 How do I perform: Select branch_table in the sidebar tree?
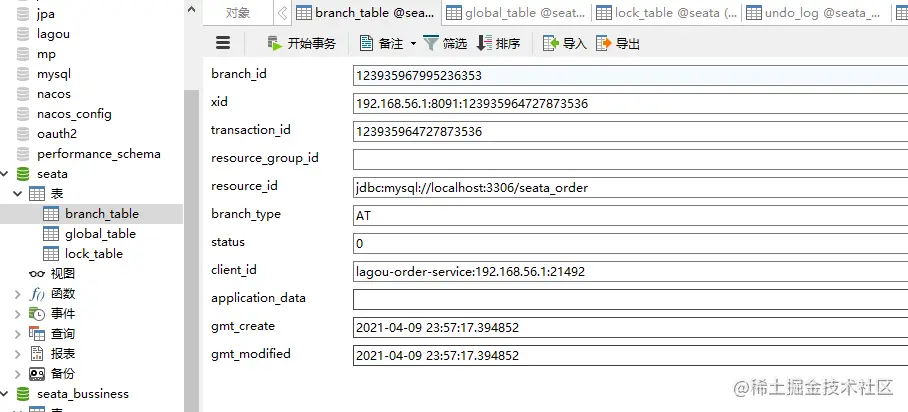[102, 214]
